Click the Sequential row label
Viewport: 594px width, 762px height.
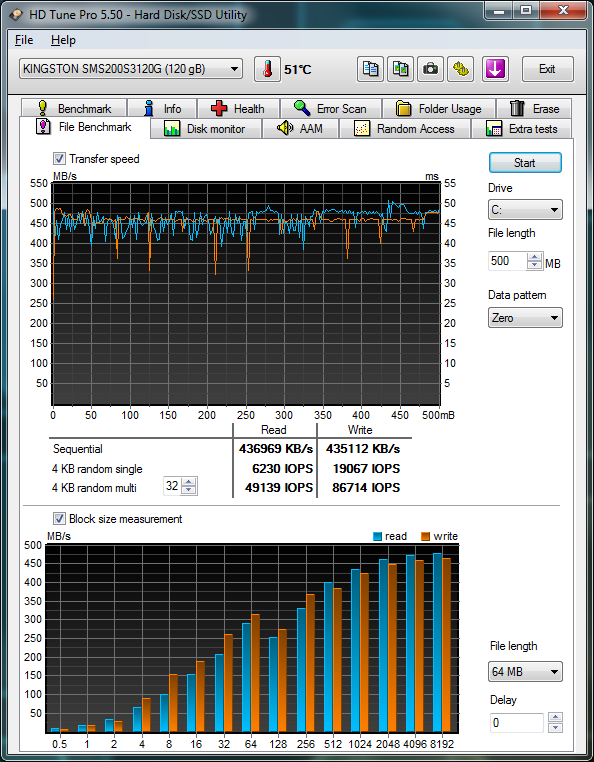[x=77, y=449]
